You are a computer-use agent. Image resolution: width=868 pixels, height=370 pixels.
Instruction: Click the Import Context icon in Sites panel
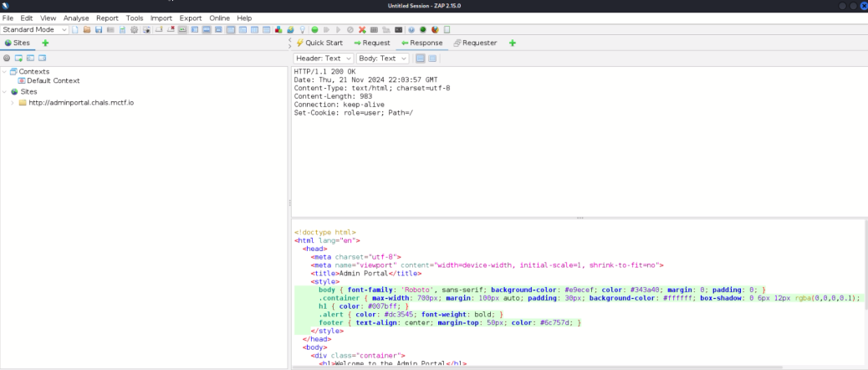click(30, 58)
